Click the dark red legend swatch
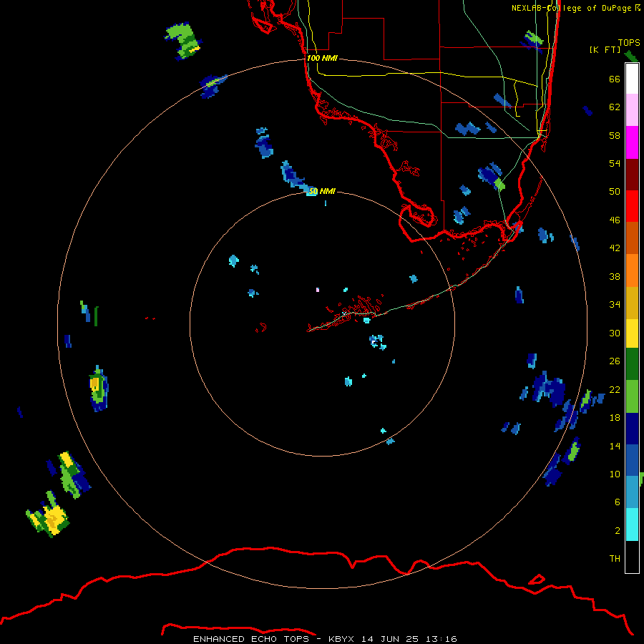Screen dimensions: 644x644 632,174
